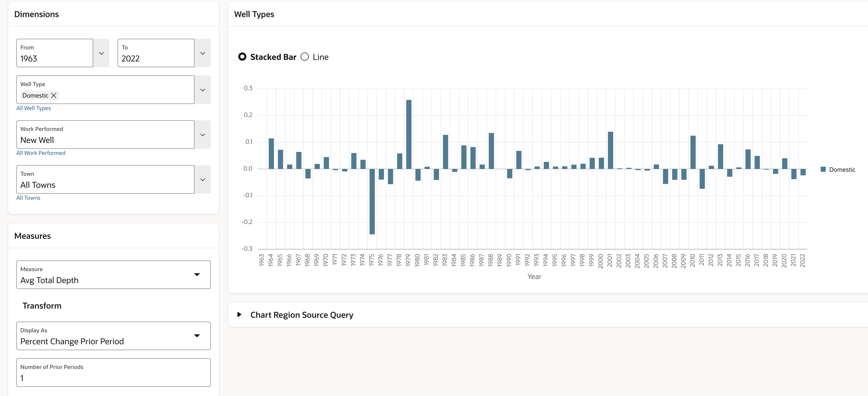Select the Stacked Bar radio button
This screenshot has height=396, width=868.
pyautogui.click(x=242, y=57)
